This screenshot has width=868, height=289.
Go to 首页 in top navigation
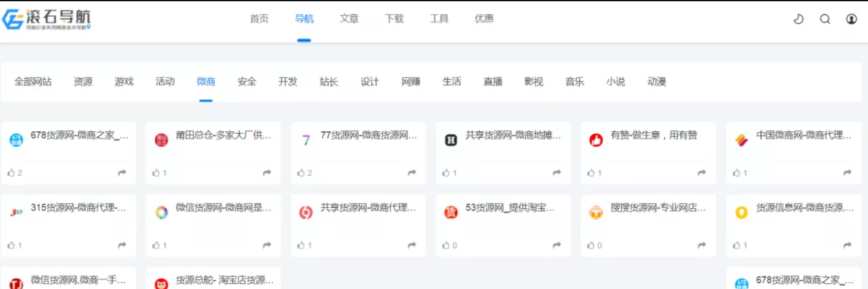pos(259,19)
